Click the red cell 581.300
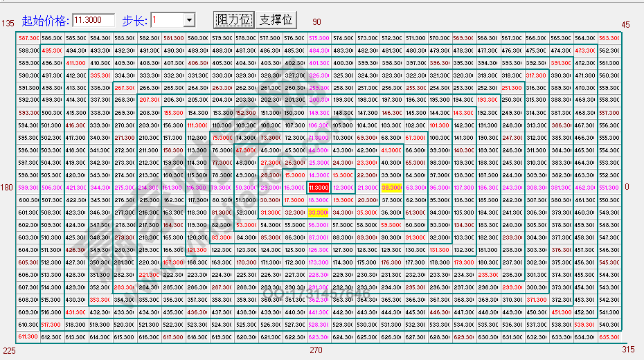 173,38
